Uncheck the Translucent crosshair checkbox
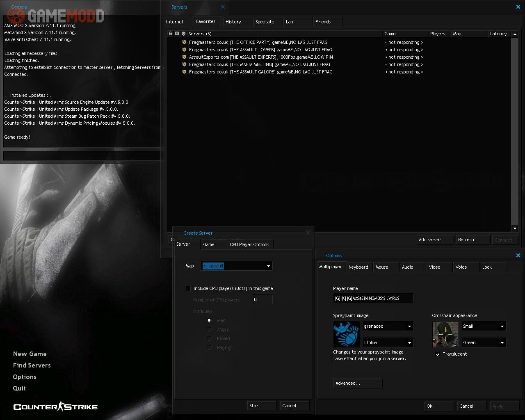 pyautogui.click(x=438, y=354)
